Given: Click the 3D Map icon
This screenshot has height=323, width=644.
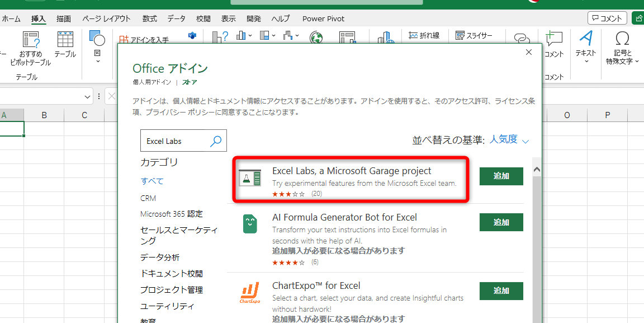Looking at the screenshot, I should pos(386,38).
